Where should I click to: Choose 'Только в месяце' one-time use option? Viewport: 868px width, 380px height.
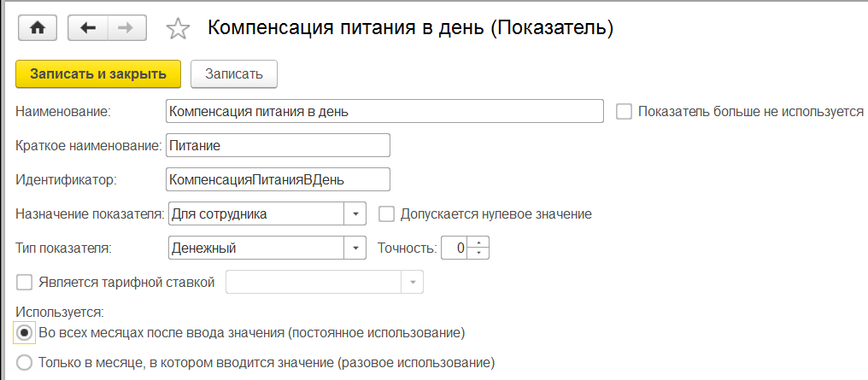click(x=24, y=362)
